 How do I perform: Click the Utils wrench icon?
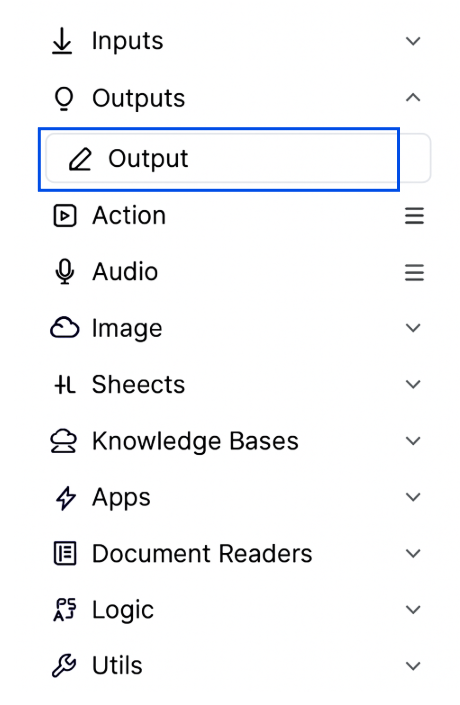pyautogui.click(x=64, y=666)
